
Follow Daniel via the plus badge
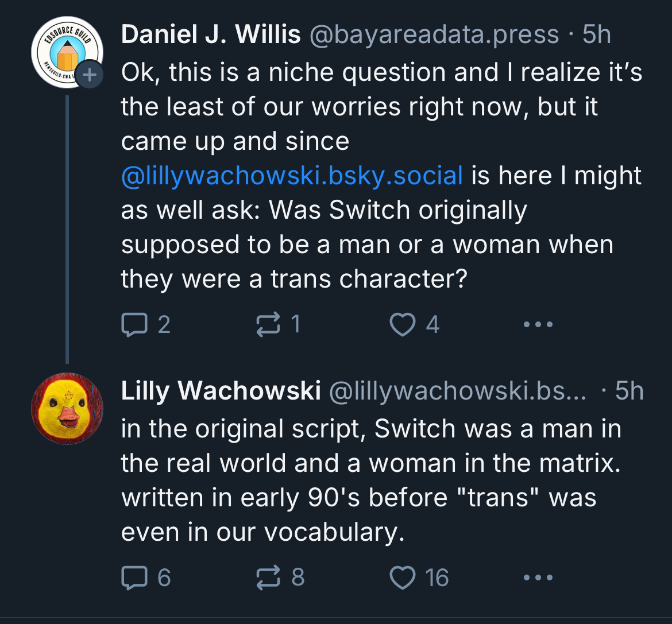click(x=89, y=75)
